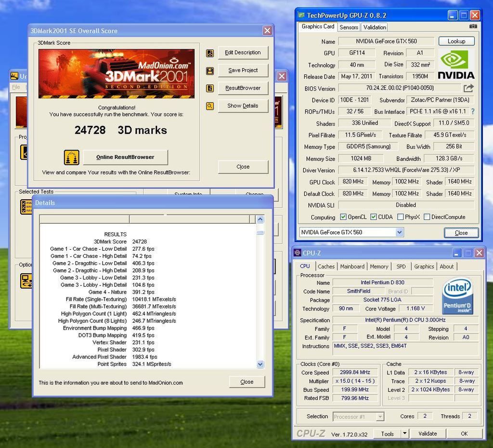The image size is (493, 448).
Task: Click the Show Details magnifier icon
Action: tap(210, 106)
